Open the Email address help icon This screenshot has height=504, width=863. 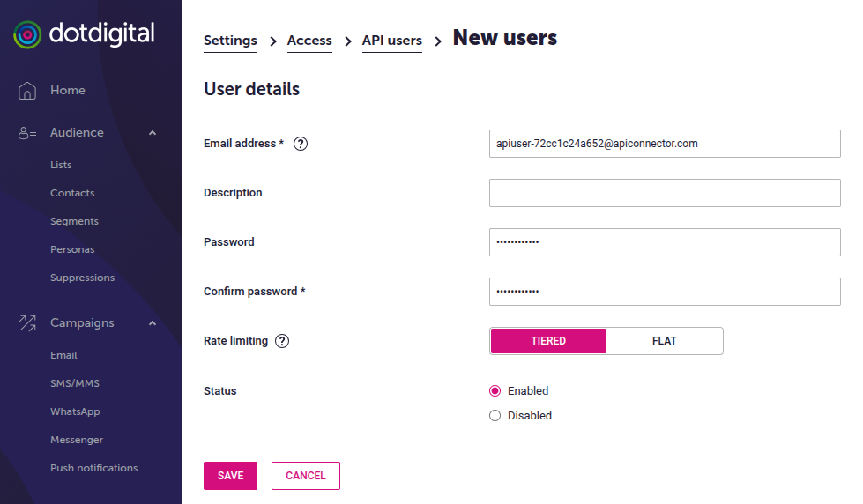point(301,144)
